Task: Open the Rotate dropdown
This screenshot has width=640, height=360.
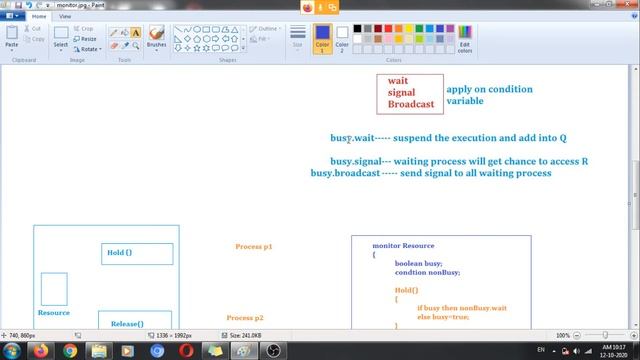Action: (87, 49)
